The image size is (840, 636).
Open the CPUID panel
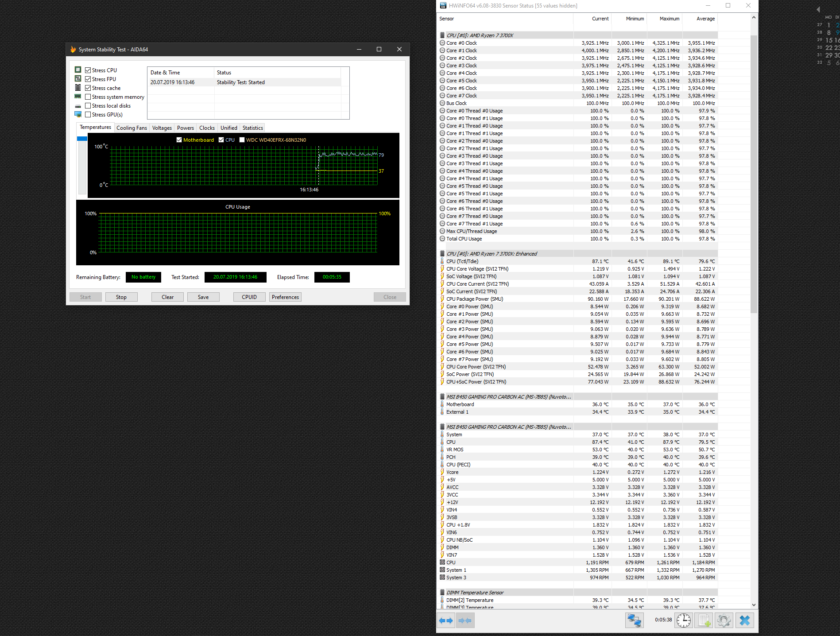click(x=249, y=297)
